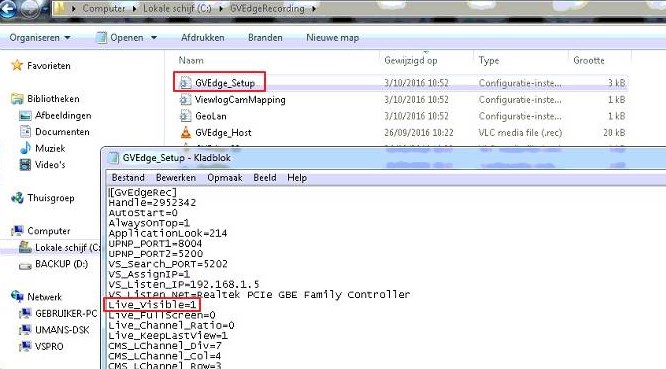Select the ViewlogCamMapping file name
This screenshot has width=666, height=369.
(240, 100)
